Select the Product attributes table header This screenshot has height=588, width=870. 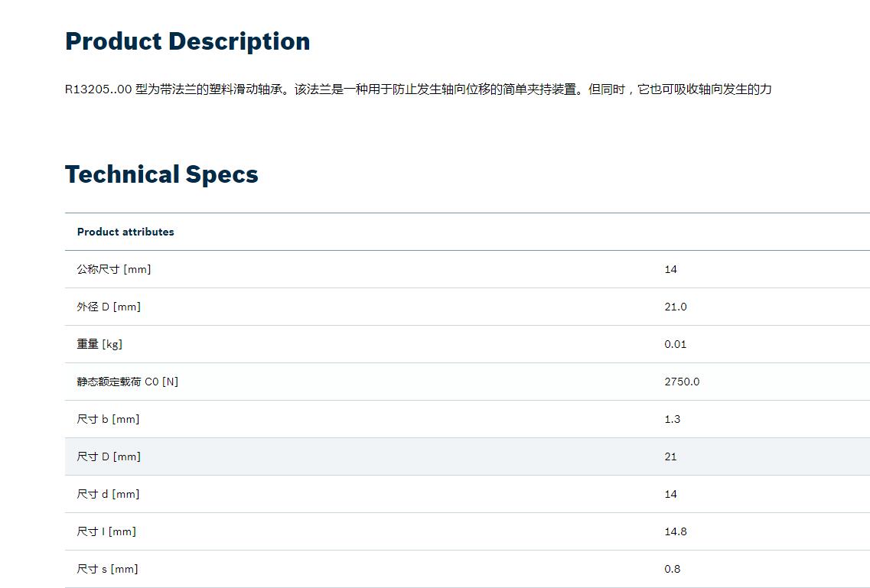pos(125,232)
